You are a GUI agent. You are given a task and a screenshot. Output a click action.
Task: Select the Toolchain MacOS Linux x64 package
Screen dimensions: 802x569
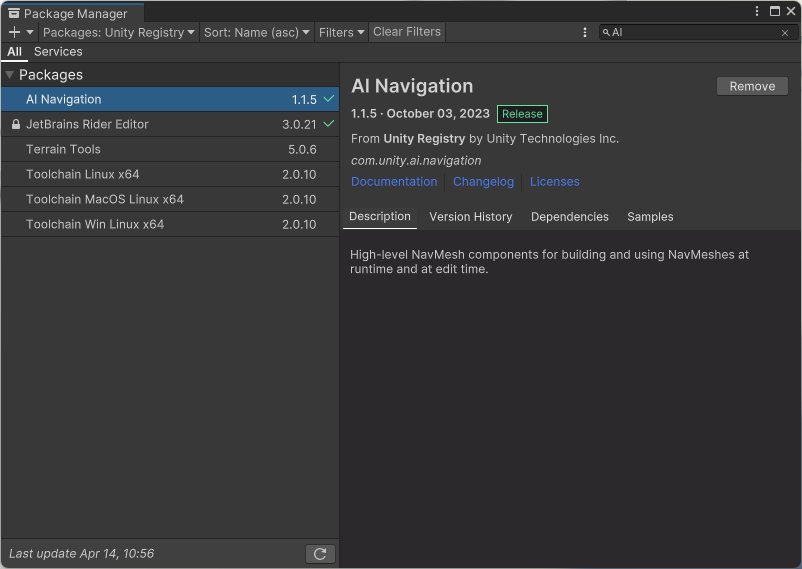[x=170, y=200]
